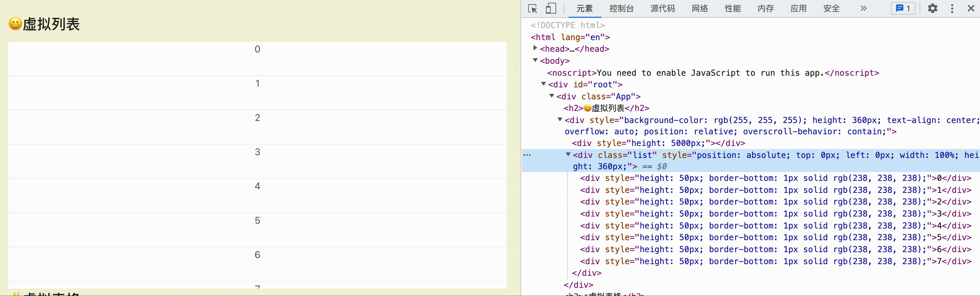Switch to the 源代码 tab
980x296 pixels.
662,9
